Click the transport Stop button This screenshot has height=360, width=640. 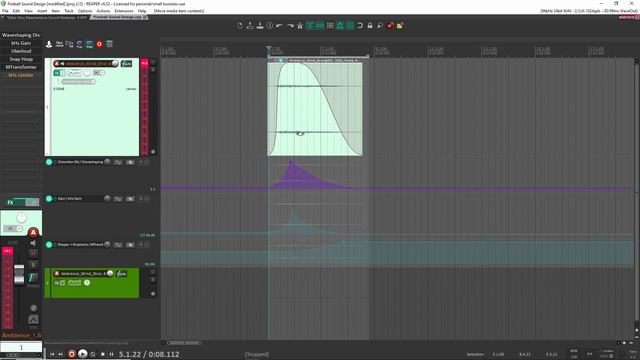tap(102, 354)
